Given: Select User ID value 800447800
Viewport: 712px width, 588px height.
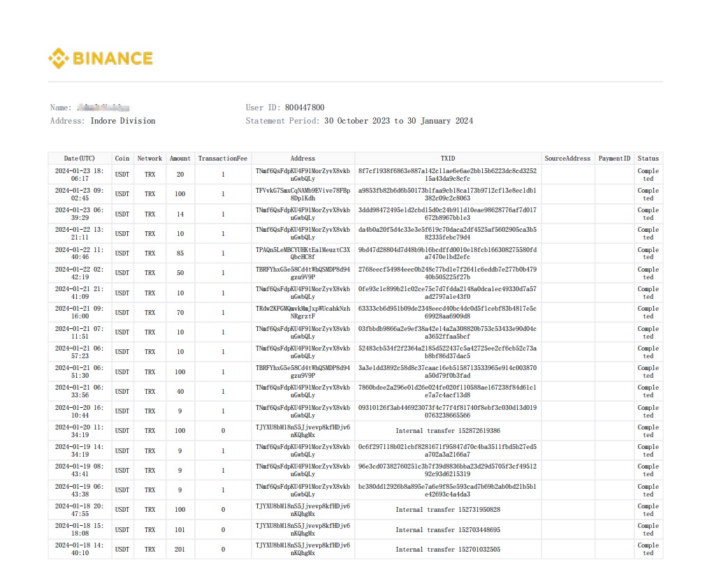Looking at the screenshot, I should coord(305,108).
